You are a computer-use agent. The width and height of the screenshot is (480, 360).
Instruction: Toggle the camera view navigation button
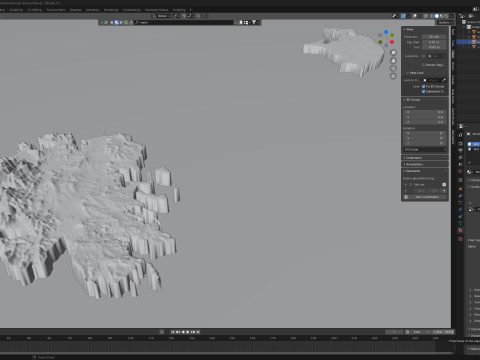[393, 68]
